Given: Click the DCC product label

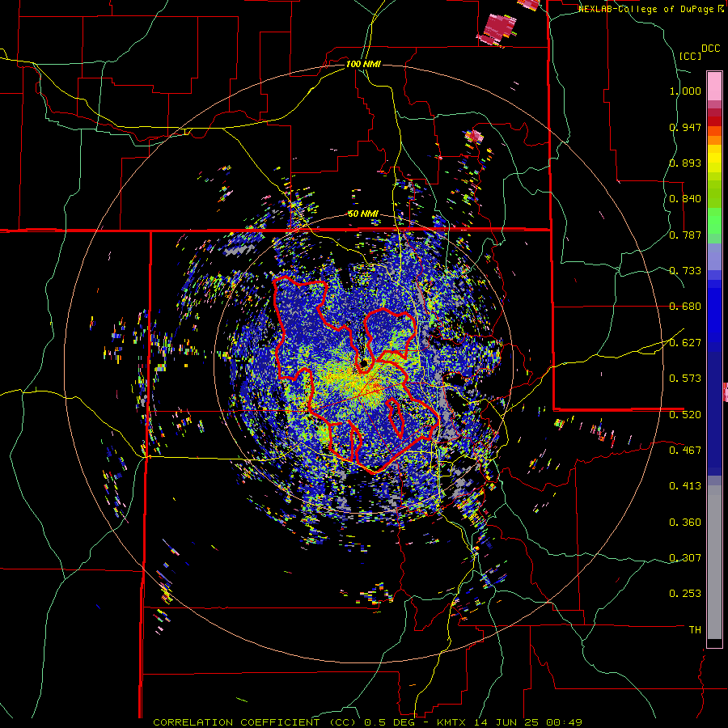Looking at the screenshot, I should coord(710,49).
